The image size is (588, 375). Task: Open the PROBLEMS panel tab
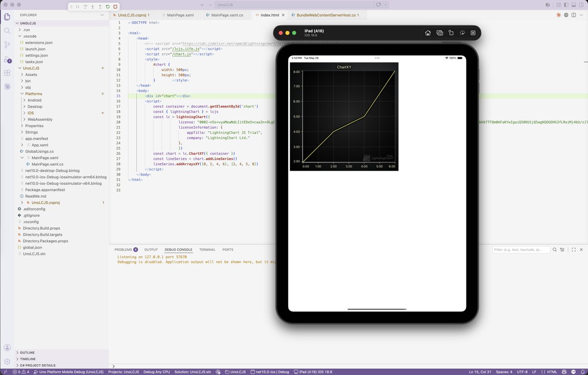(126, 250)
